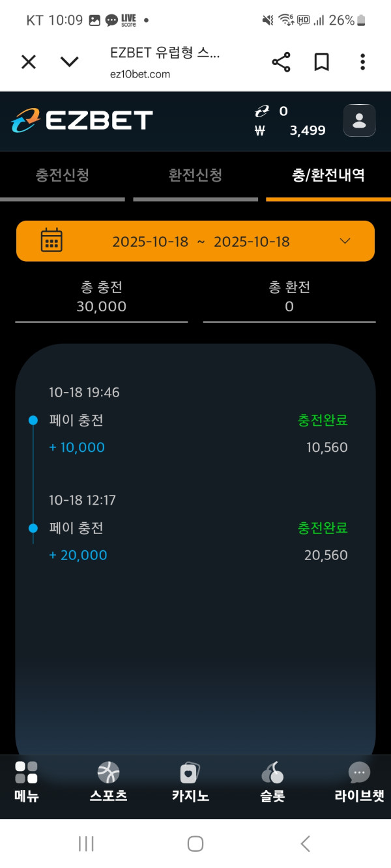Click the calendar icon in date bar
This screenshot has width=391, height=868.
click(51, 240)
